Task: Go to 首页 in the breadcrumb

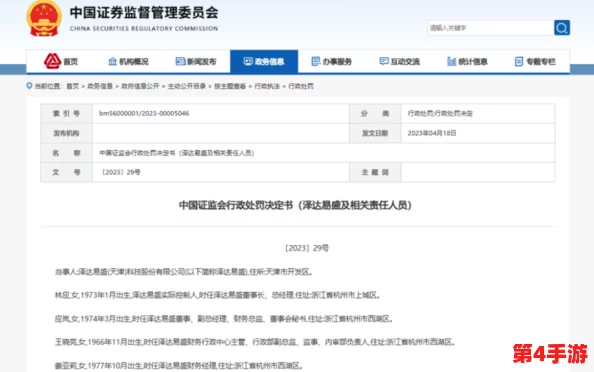Action: (x=73, y=86)
